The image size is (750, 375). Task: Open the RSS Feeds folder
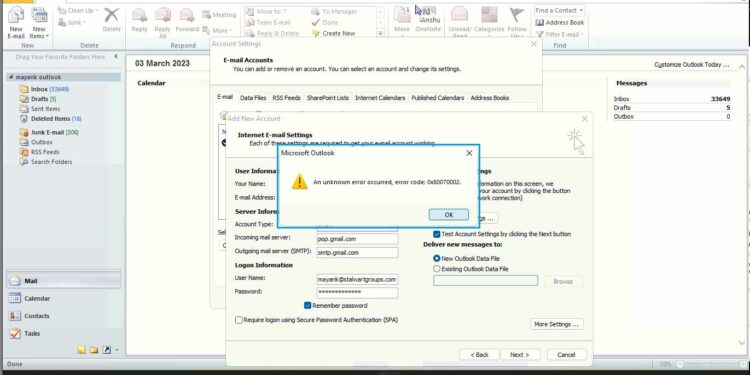pos(39,152)
